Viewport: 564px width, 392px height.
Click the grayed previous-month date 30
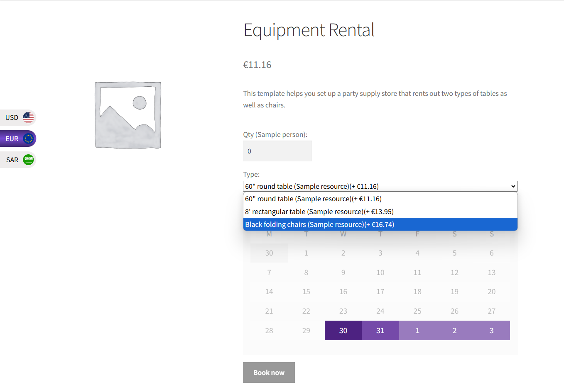coord(269,253)
